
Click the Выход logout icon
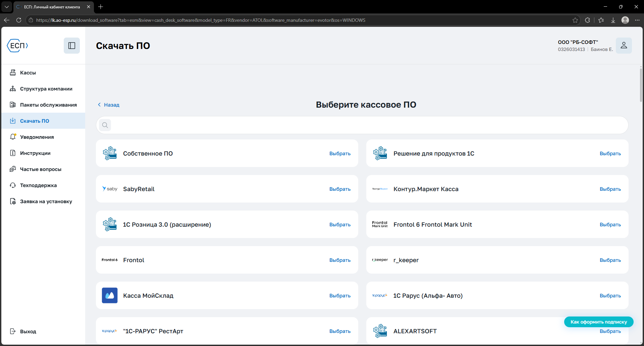click(13, 331)
